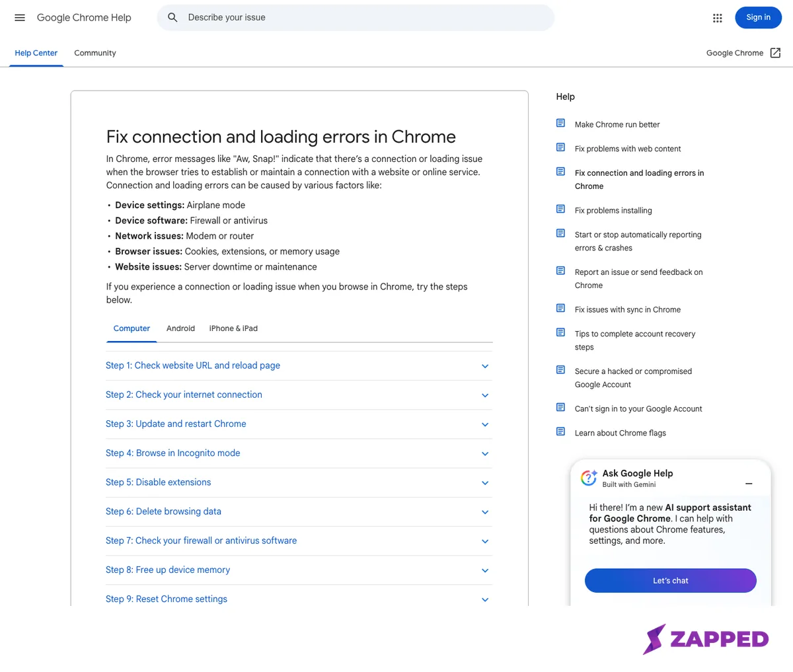Expand Step 5 chevron for disabling extensions

point(485,483)
